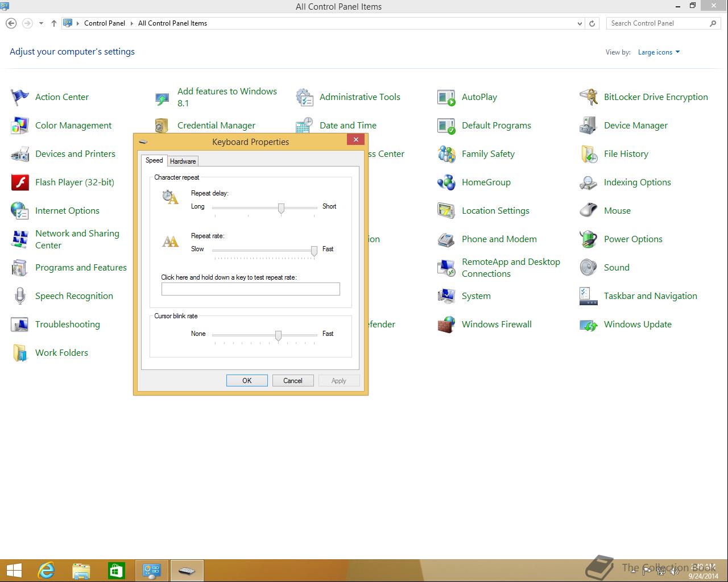This screenshot has height=582, width=728.
Task: Click the Family Safety icon
Action: click(446, 154)
